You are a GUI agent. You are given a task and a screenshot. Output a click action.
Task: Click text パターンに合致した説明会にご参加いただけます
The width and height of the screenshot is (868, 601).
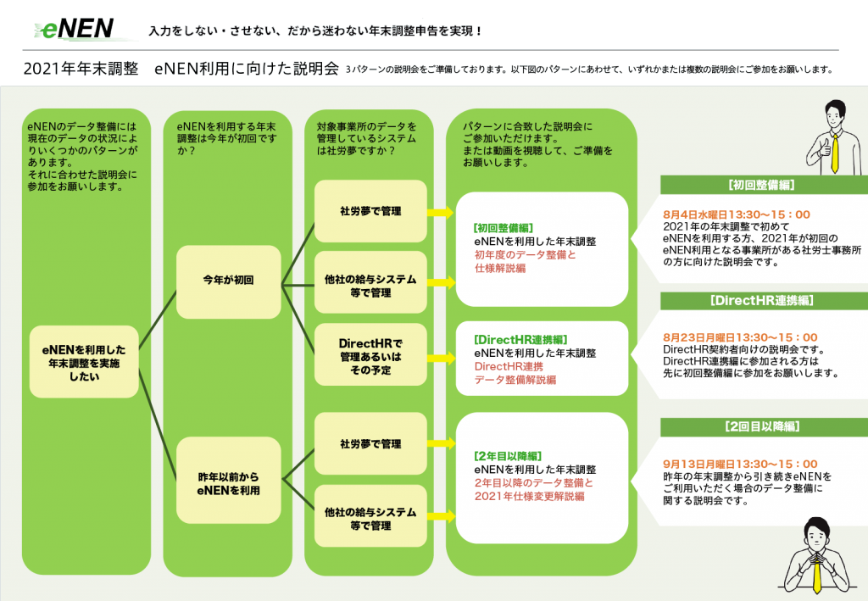[527, 132]
